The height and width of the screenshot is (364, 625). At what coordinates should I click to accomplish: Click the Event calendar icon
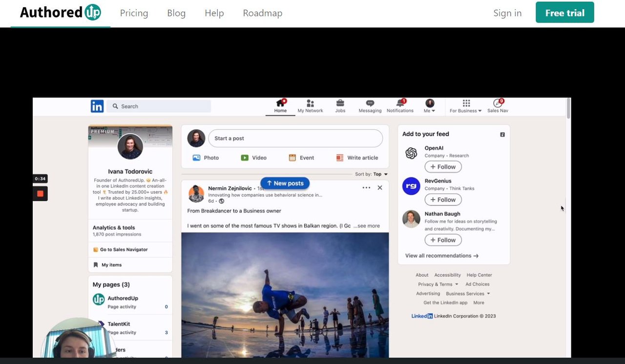coord(292,158)
